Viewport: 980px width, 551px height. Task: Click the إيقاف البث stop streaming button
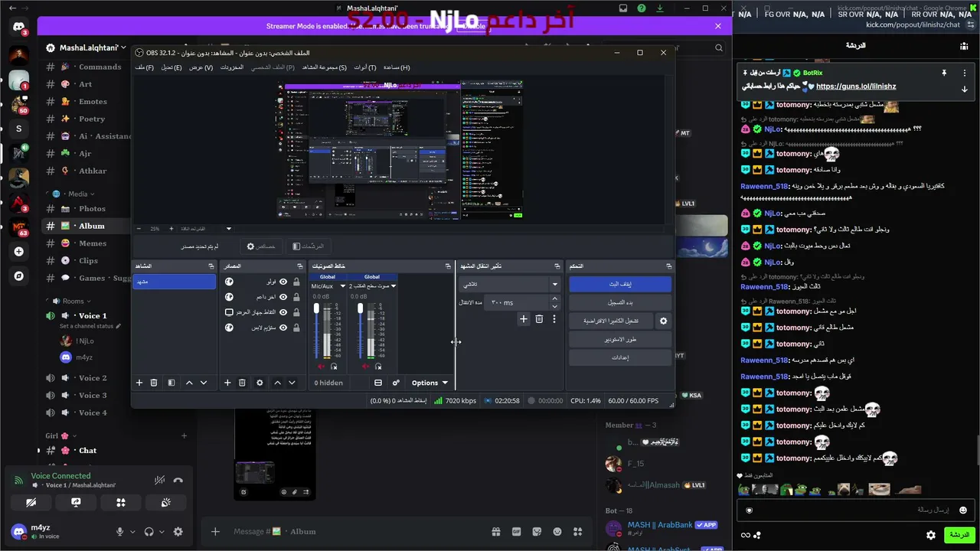pyautogui.click(x=620, y=284)
